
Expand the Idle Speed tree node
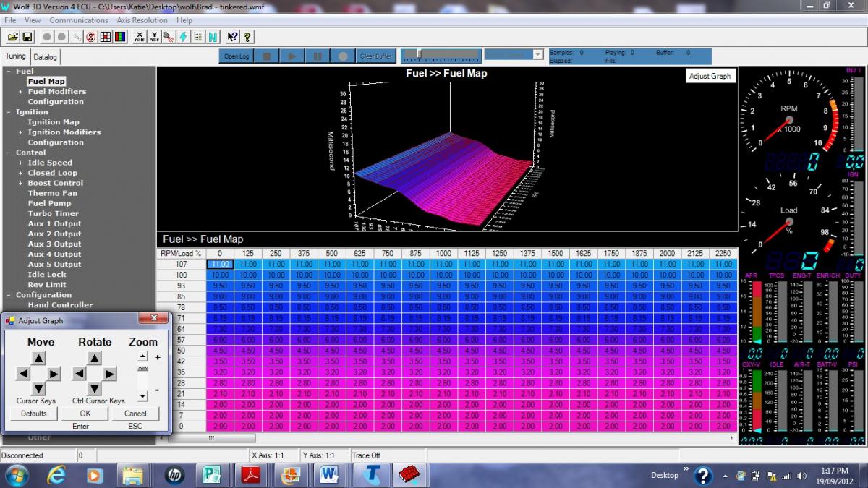[20, 163]
